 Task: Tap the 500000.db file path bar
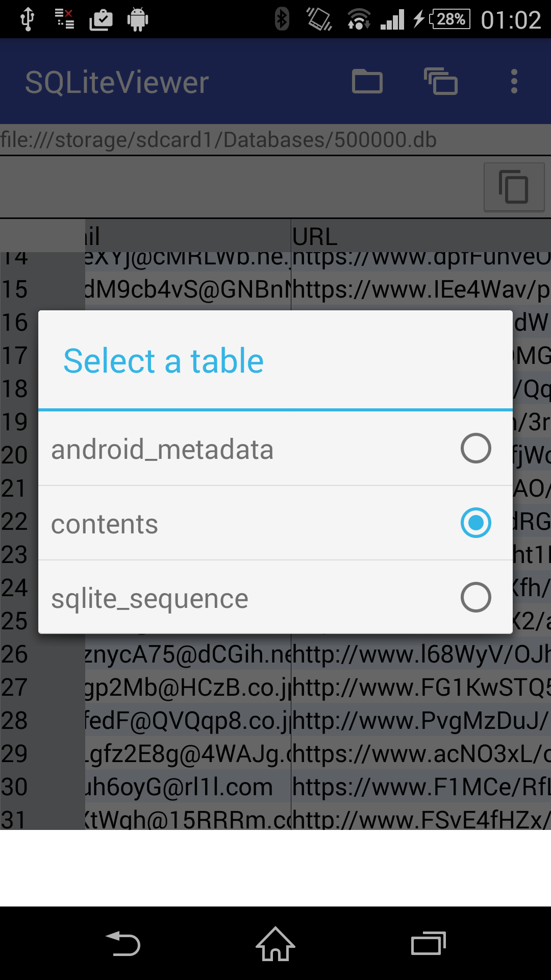219,140
